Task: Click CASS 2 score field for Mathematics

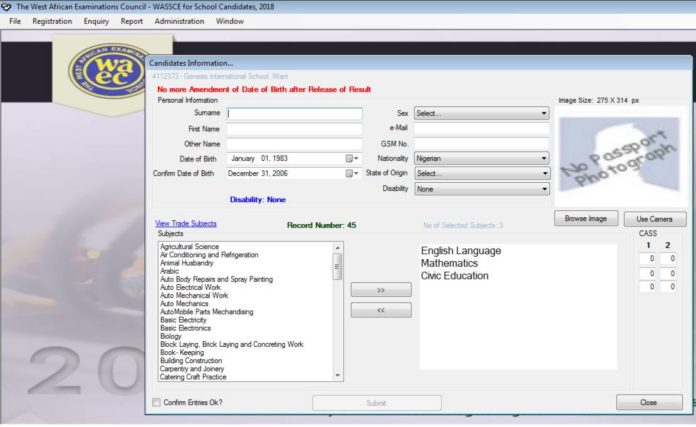Action: (x=668, y=273)
